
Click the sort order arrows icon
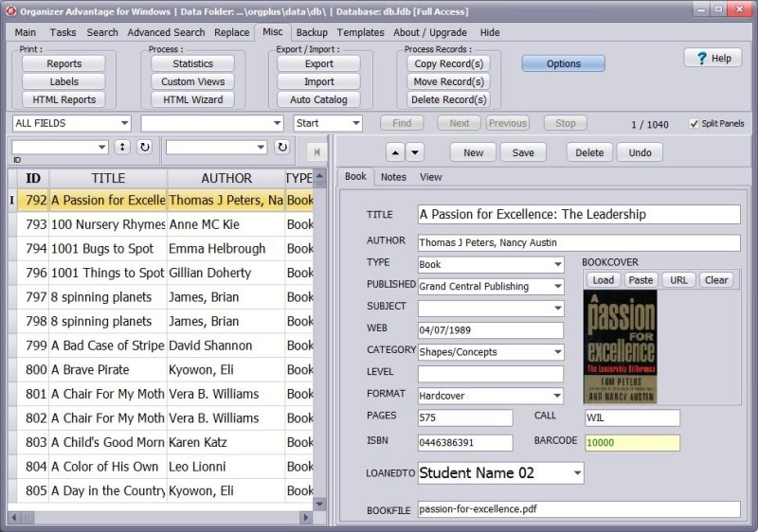point(122,147)
